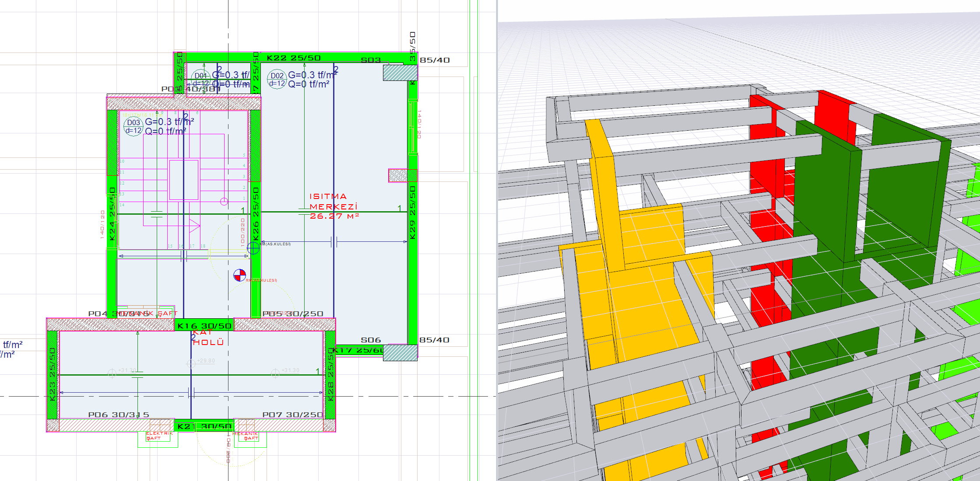
Task: Click the P06 30/315 shear wall label
Action: [118, 415]
